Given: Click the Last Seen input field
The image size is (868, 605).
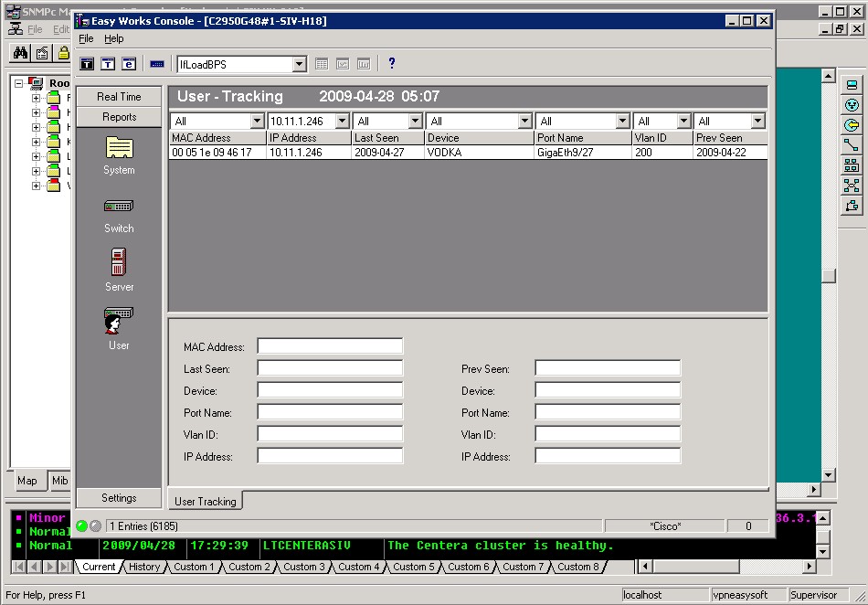Looking at the screenshot, I should click(x=330, y=368).
